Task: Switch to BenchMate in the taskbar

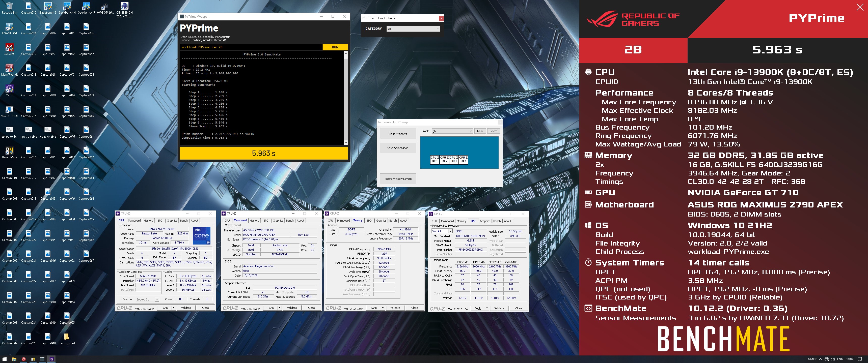Action: coord(33,359)
